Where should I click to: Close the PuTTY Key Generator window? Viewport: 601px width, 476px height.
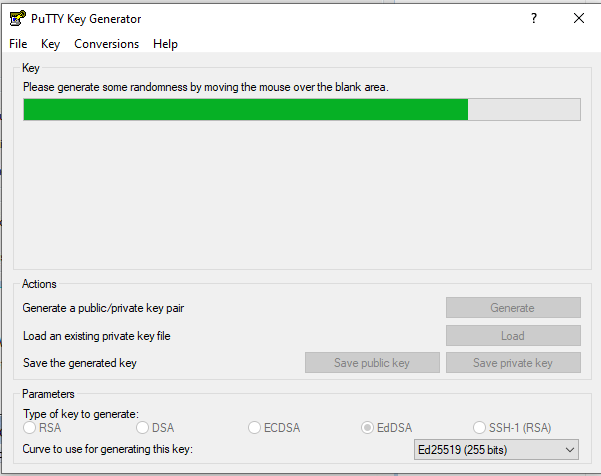[x=579, y=18]
